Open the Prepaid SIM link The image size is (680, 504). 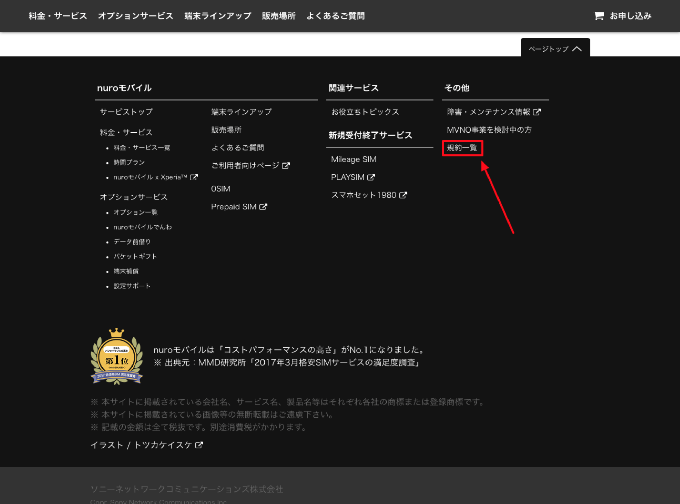pos(233,206)
